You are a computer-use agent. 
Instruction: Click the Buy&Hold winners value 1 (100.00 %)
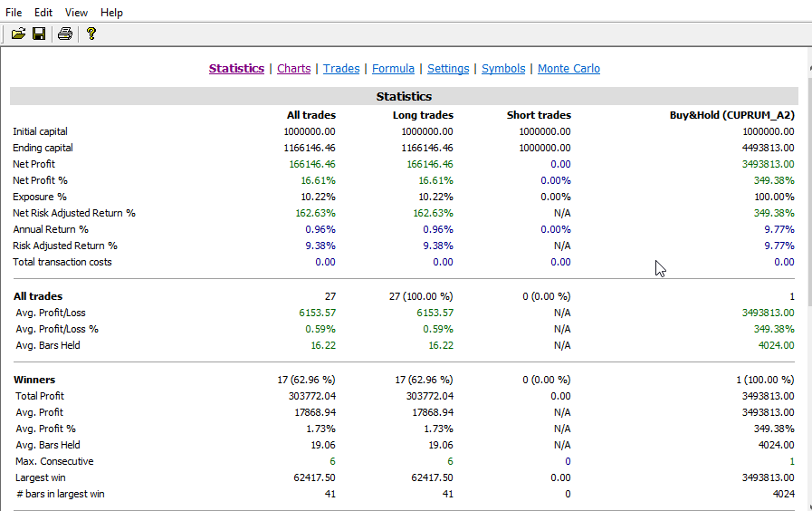click(766, 380)
